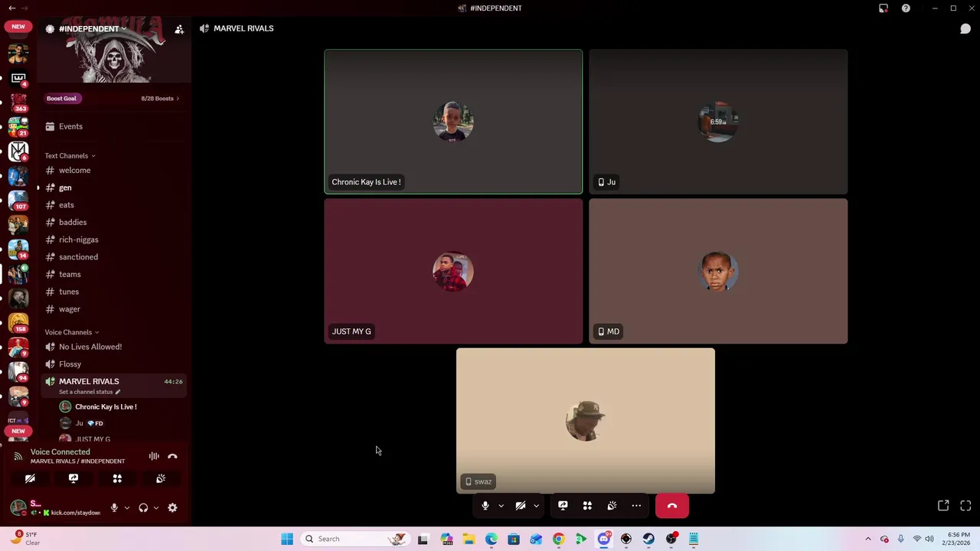
Task: Go back with title bar arrow
Action: coord(11,8)
